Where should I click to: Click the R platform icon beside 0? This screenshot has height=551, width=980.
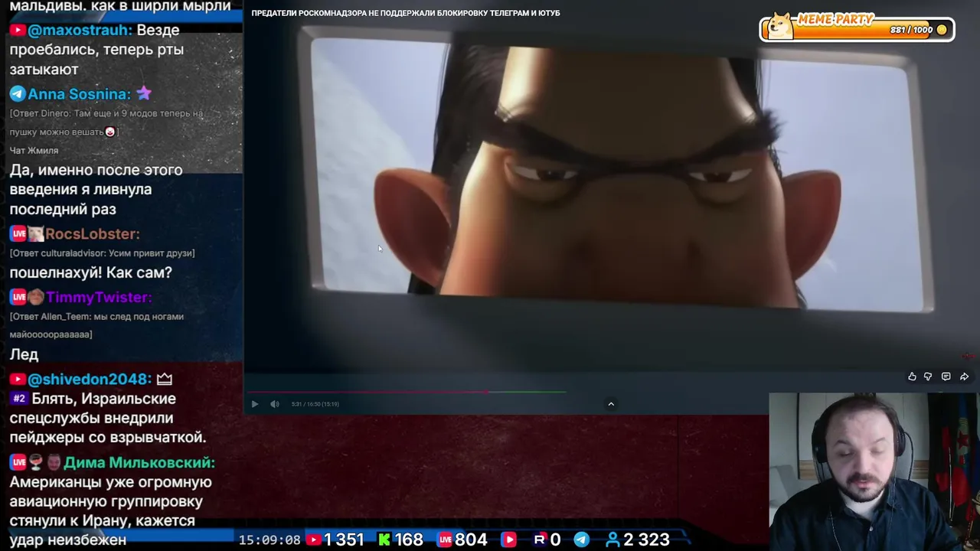(540, 540)
